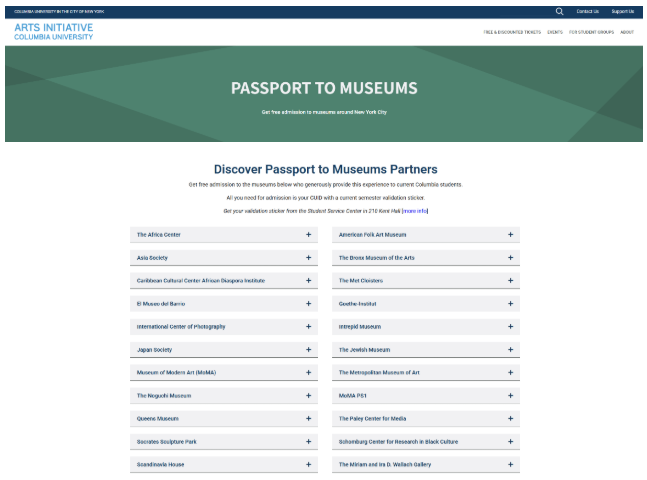Open the search magnifier icon

[559, 12]
